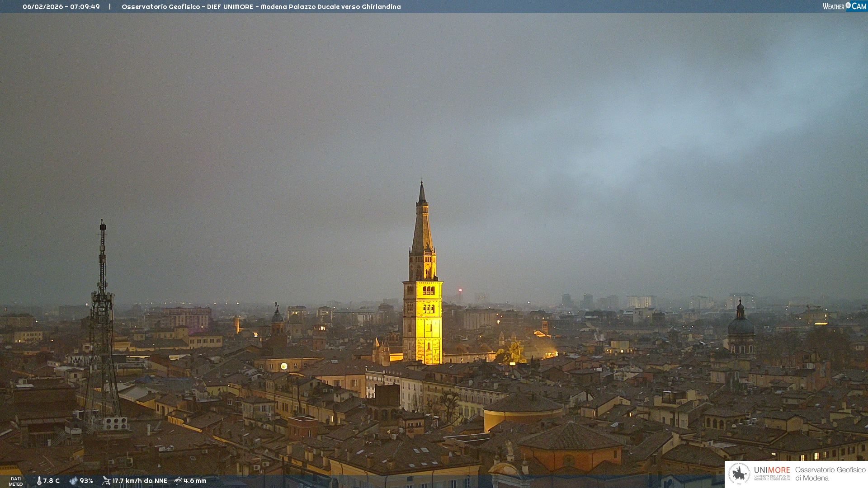This screenshot has height=488, width=868.
Task: Click the 7.8 C temperature reading
Action: pyautogui.click(x=52, y=481)
